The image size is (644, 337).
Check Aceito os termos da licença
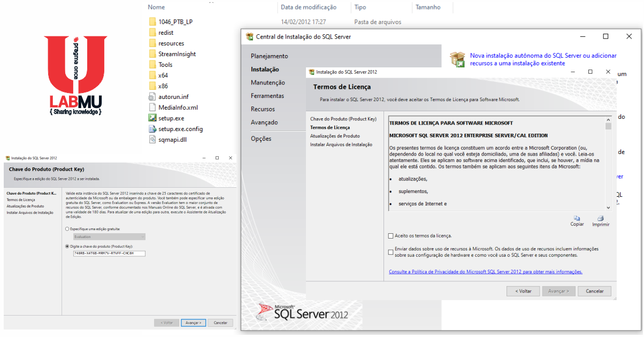391,236
